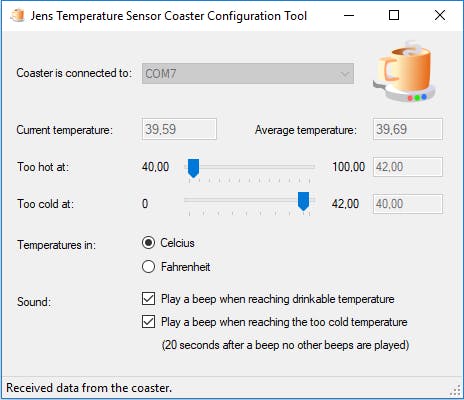
Task: Click the dropdown arrow of COM port
Action: click(x=344, y=74)
